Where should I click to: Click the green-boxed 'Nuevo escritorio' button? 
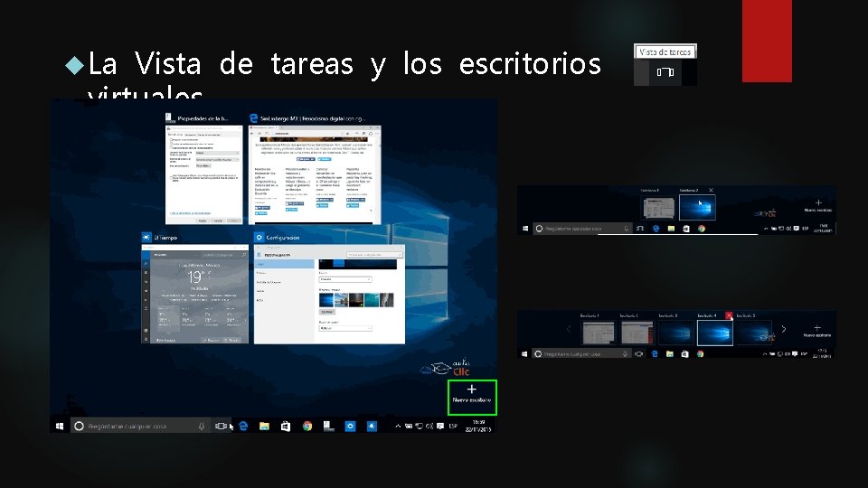pyautogui.click(x=472, y=398)
